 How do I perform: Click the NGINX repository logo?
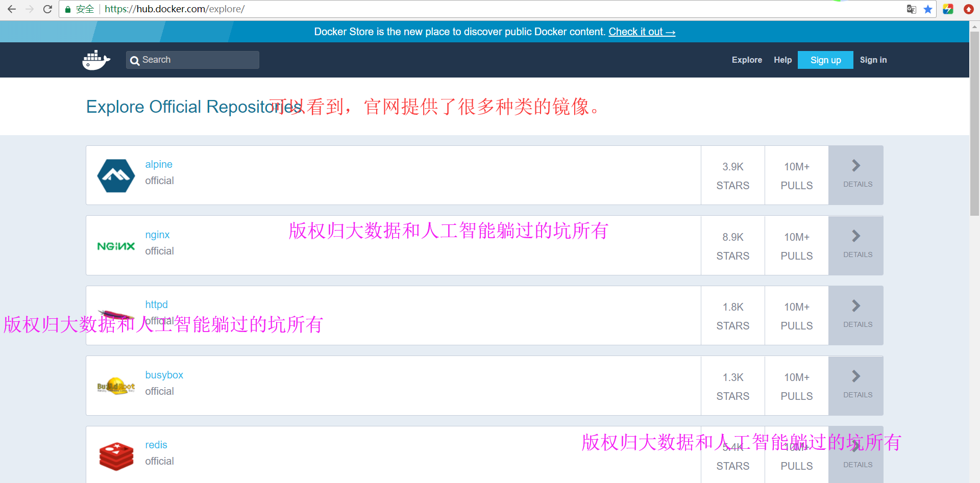tap(116, 246)
